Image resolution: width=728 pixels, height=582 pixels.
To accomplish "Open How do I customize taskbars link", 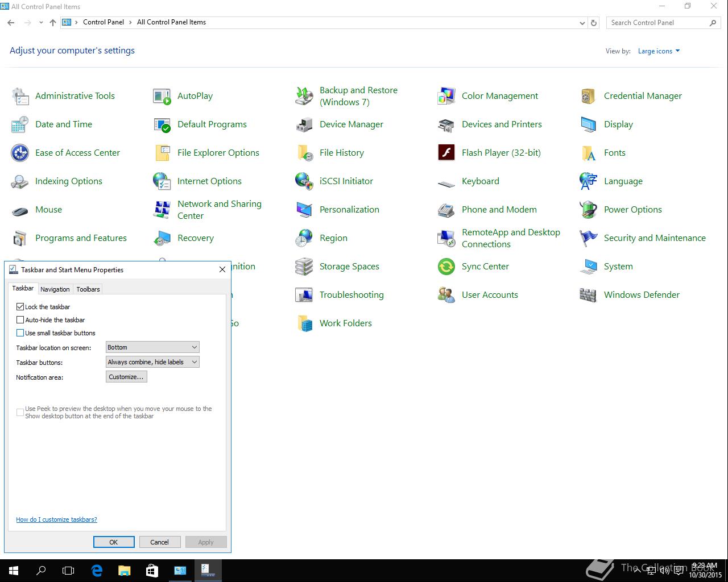I will click(56, 519).
